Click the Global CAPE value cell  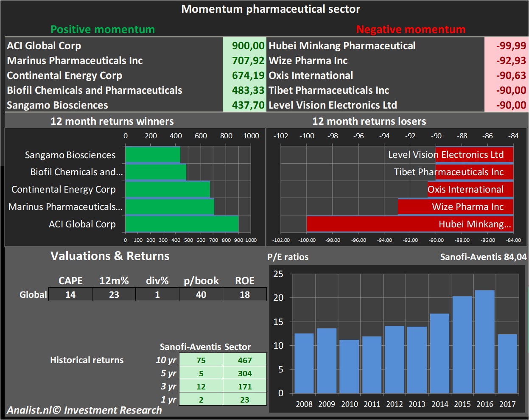point(70,294)
